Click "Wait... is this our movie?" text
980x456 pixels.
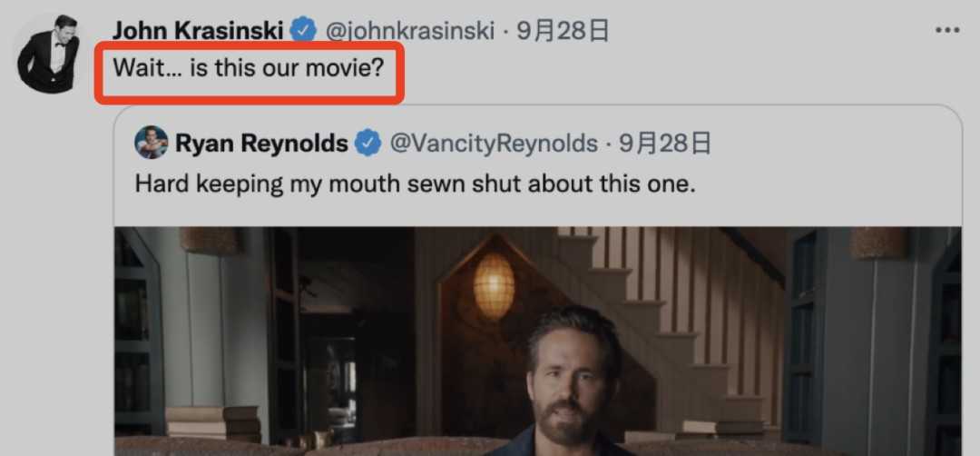(x=248, y=67)
